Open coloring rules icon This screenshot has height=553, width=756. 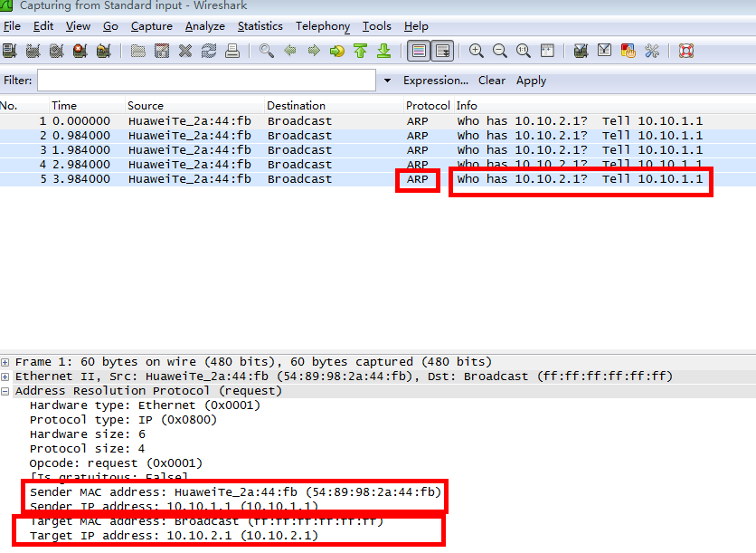[x=628, y=51]
